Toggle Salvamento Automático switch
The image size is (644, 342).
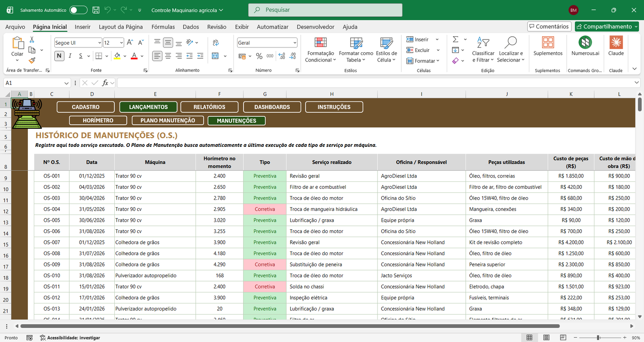78,10
